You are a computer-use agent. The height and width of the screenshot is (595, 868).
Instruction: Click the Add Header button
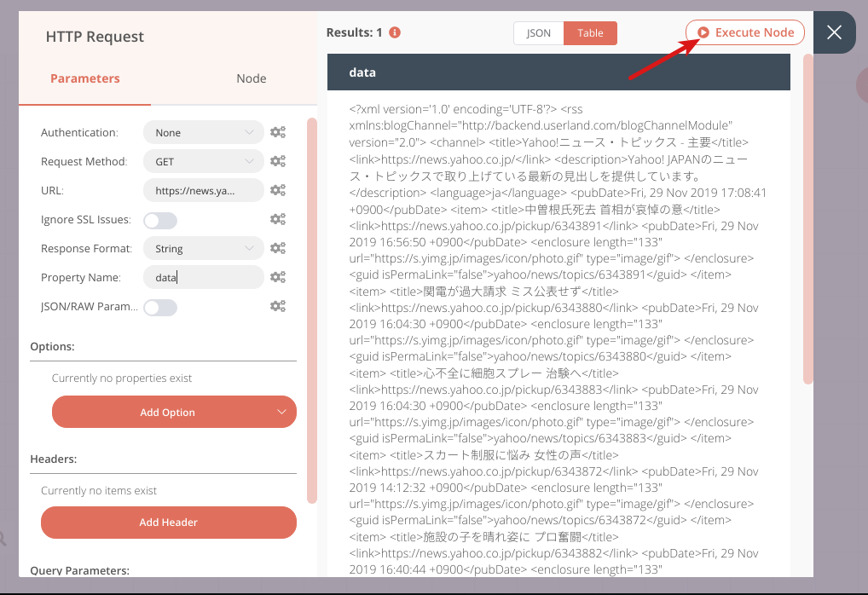click(x=168, y=523)
